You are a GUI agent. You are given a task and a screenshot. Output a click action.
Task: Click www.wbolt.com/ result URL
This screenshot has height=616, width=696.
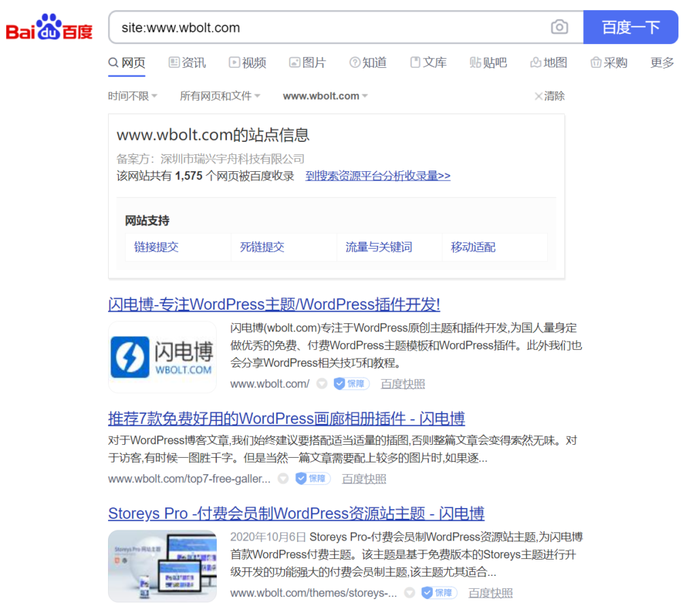269,384
